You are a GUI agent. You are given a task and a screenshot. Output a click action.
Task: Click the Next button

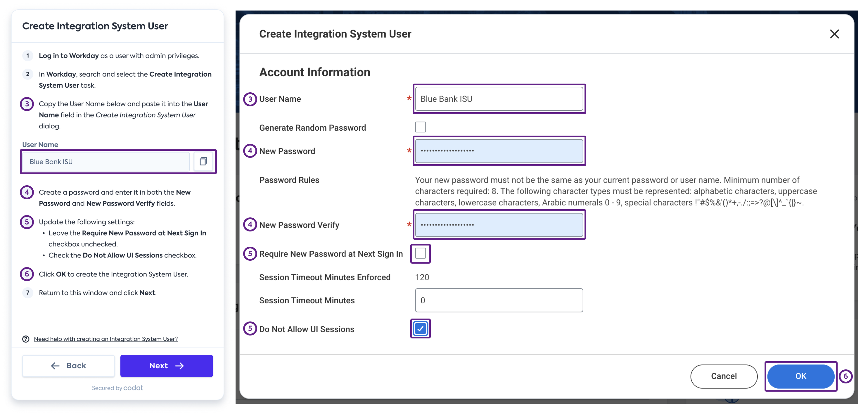(x=167, y=366)
